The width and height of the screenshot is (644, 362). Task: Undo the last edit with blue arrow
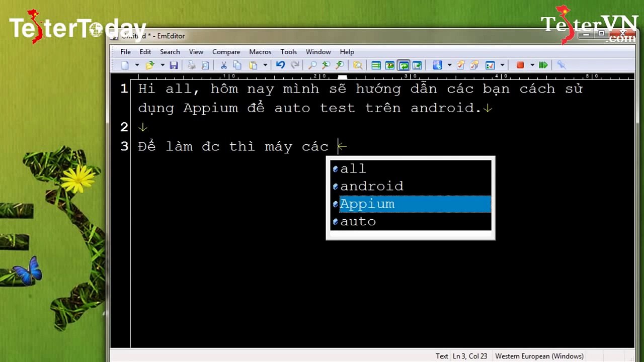281,65
